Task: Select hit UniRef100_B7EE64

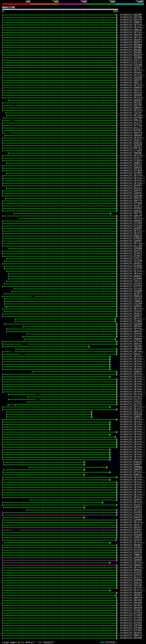Action: coord(131,238)
